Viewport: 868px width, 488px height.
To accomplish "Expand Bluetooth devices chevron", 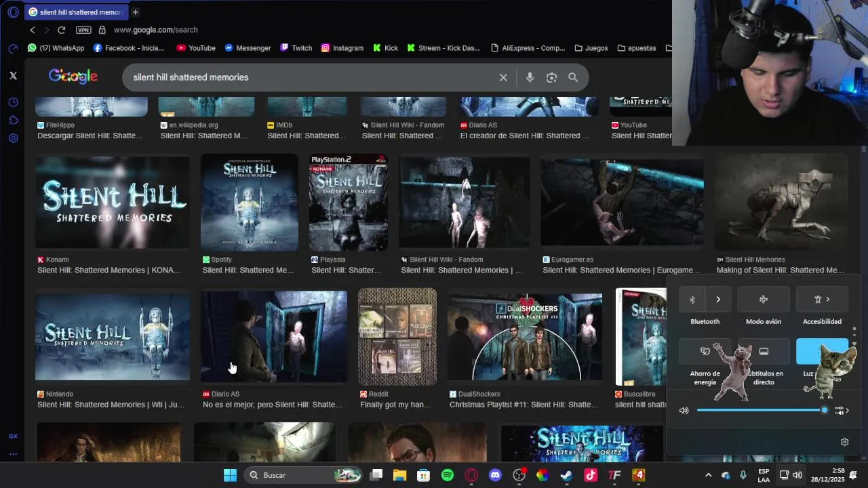I will click(718, 300).
